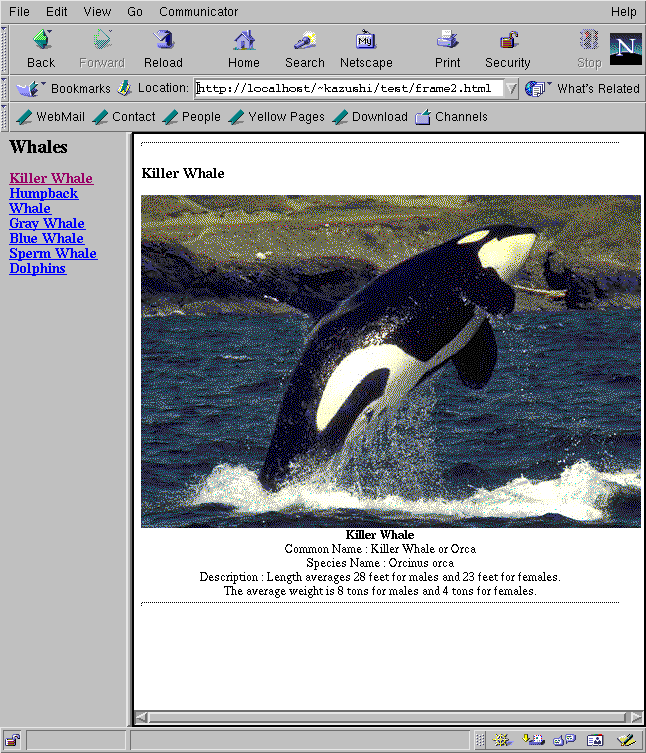
Task: Open My Netscape toolbar icon
Action: pyautogui.click(x=366, y=39)
